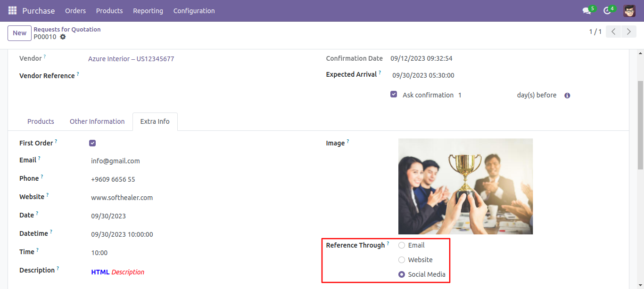
Task: Click the help mark beside Vendor Reference
Action: (78, 74)
